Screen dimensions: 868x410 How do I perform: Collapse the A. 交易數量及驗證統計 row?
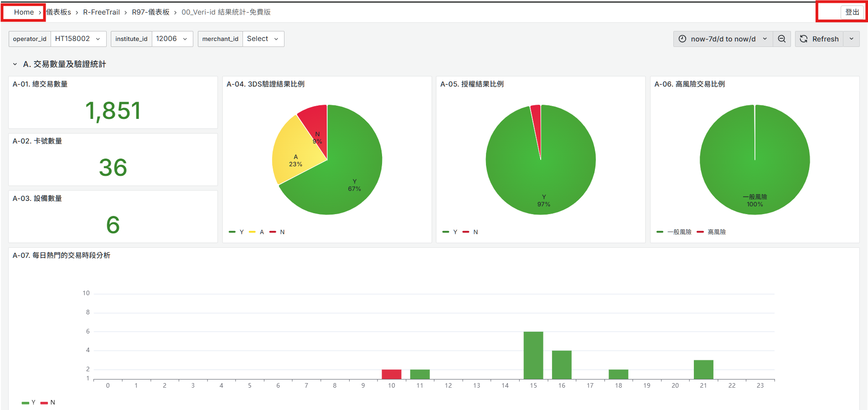(15, 65)
